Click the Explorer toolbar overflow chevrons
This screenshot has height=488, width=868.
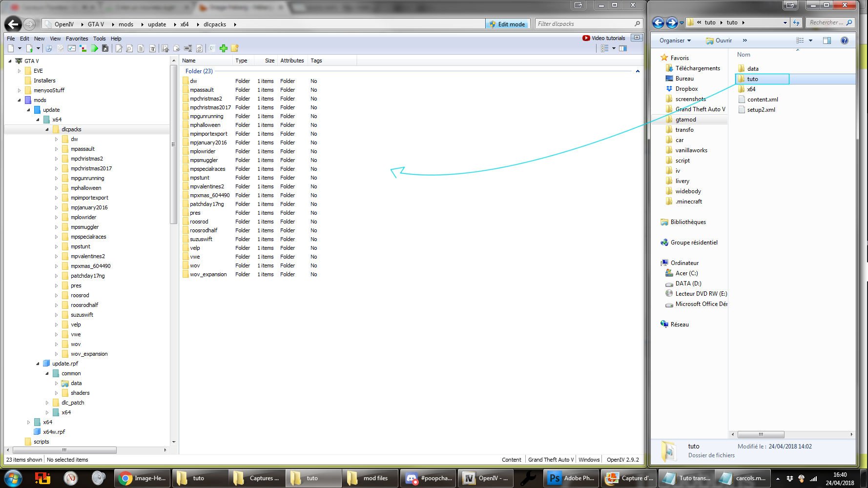point(744,41)
